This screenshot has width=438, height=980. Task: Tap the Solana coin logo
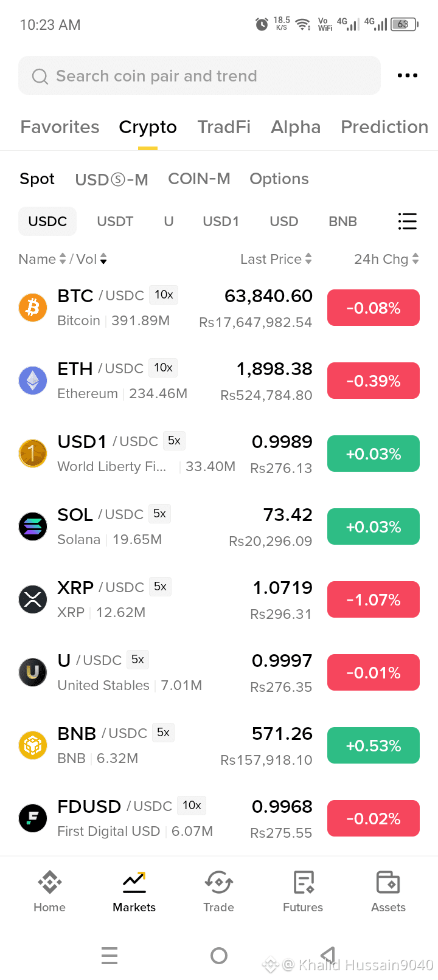33,526
